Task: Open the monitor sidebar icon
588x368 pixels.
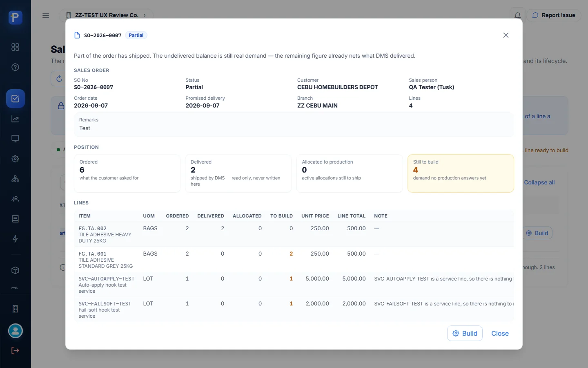Action: coord(16,139)
